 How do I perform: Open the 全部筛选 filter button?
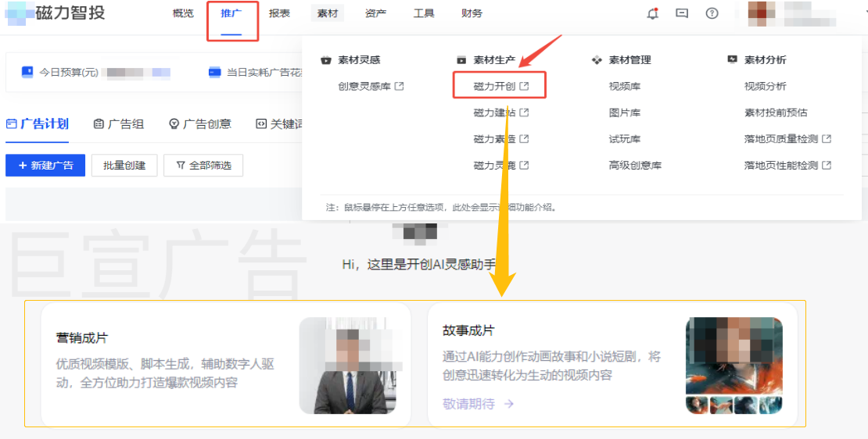point(203,166)
